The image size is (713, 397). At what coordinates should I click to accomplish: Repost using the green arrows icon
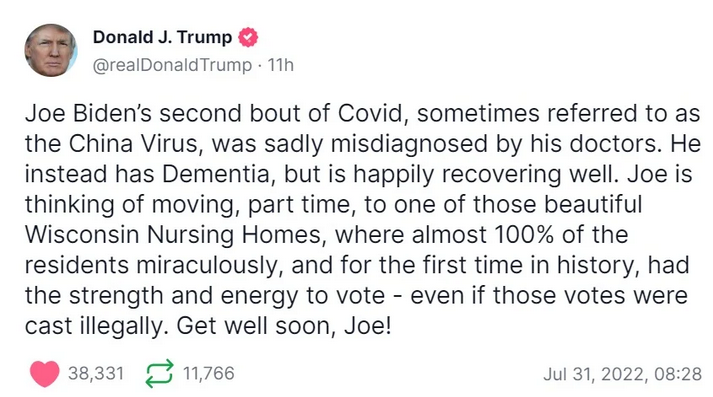click(x=160, y=374)
